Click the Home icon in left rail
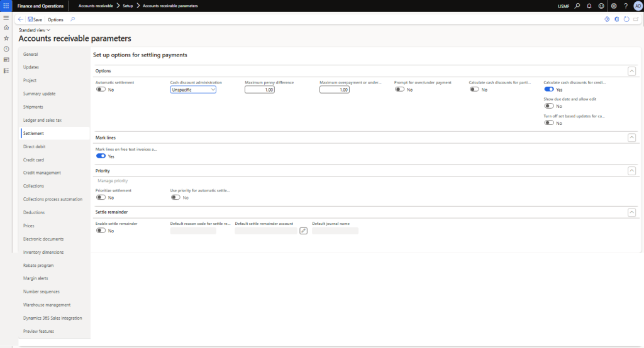Screen dimensions: 644x348 6,28
